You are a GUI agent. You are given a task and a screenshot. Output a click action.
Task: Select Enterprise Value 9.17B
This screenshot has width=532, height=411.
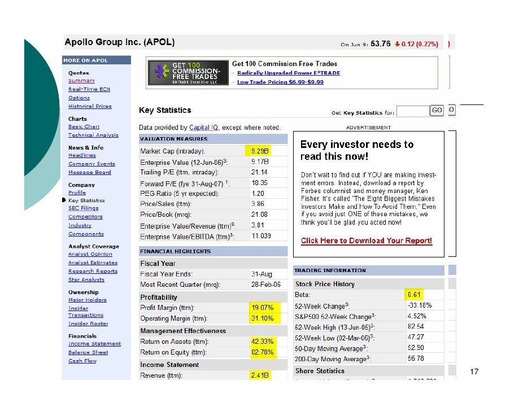pos(260,162)
